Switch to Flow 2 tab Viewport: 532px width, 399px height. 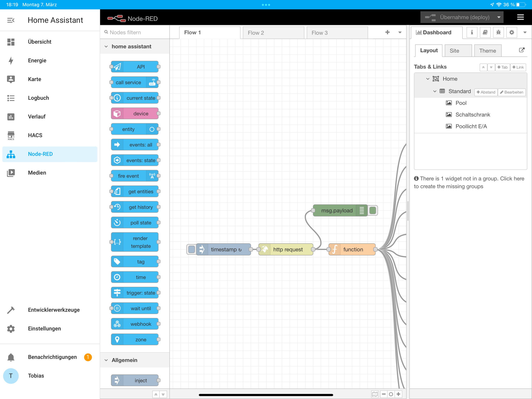[x=273, y=33]
